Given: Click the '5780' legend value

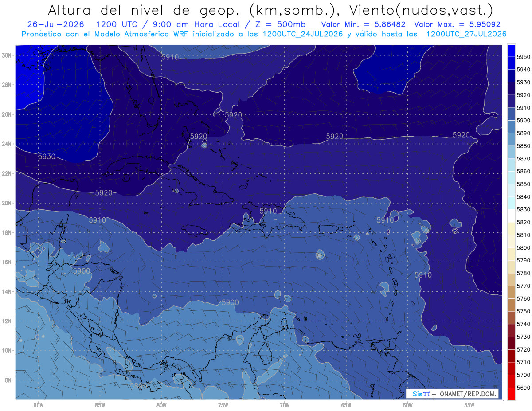Looking at the screenshot, I should pos(524,273).
